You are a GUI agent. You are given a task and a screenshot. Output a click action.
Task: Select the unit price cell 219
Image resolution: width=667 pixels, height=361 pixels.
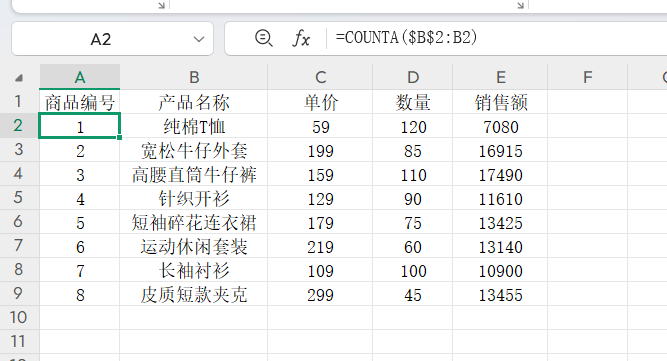pos(320,246)
